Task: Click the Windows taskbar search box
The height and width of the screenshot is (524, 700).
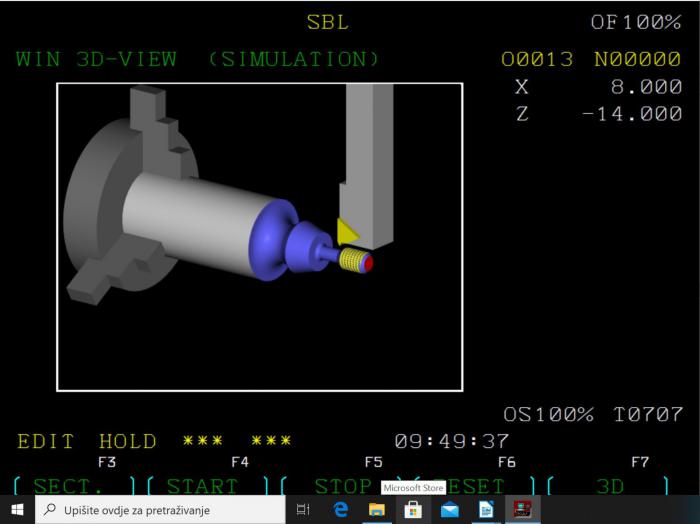Action: coord(160,509)
